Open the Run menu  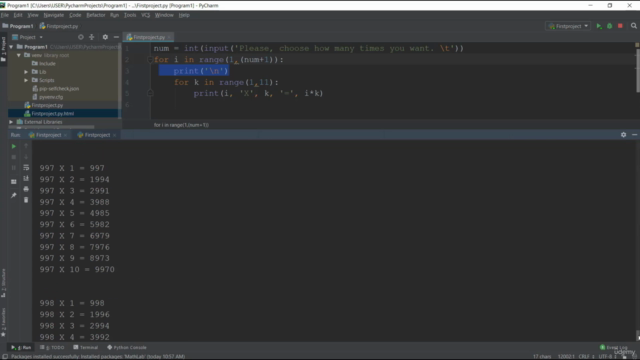pos(114,15)
